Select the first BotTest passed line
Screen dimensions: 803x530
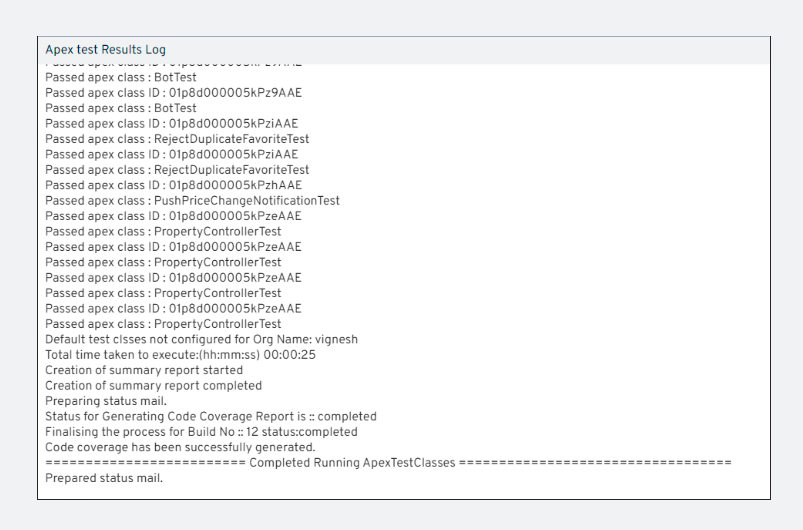pos(121,77)
